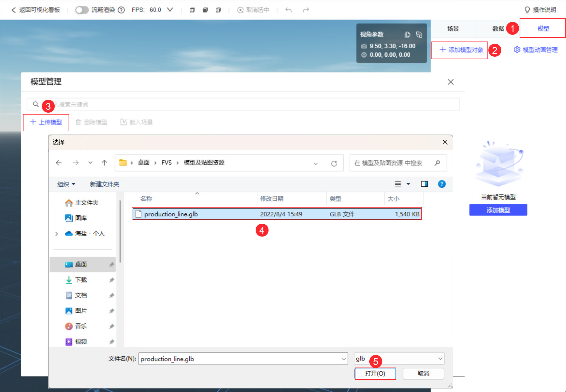Click the 文件名 filename combo box
This screenshot has height=392, width=566.
tap(243, 359)
